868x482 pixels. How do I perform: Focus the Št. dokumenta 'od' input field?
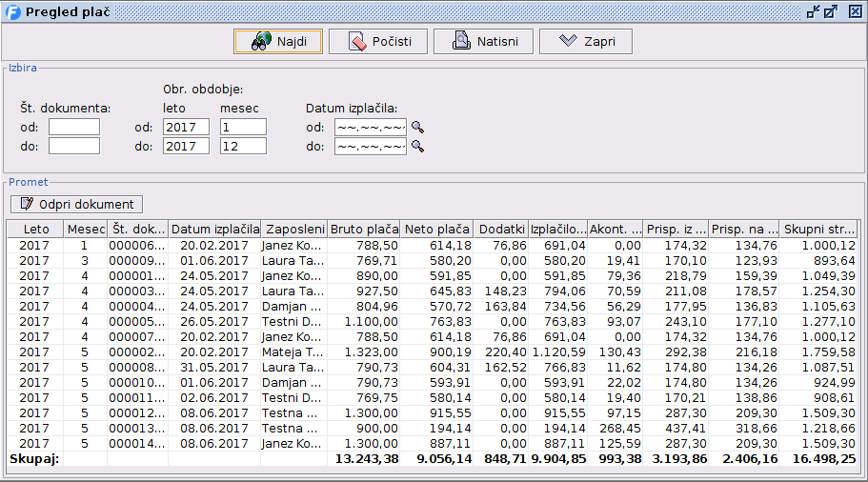point(74,127)
